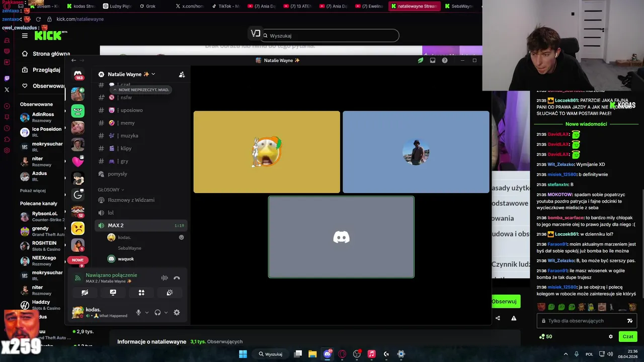Image resolution: width=644 pixels, height=362 pixels.
Task: Go back with Discord arrow button
Action: [73, 60]
